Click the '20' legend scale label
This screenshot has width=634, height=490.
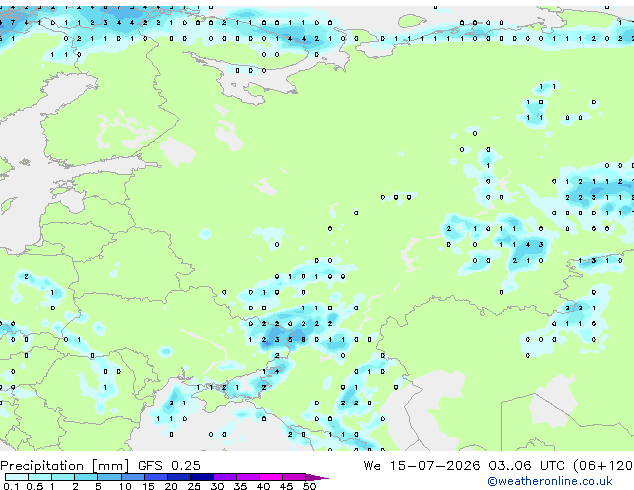coord(171,486)
